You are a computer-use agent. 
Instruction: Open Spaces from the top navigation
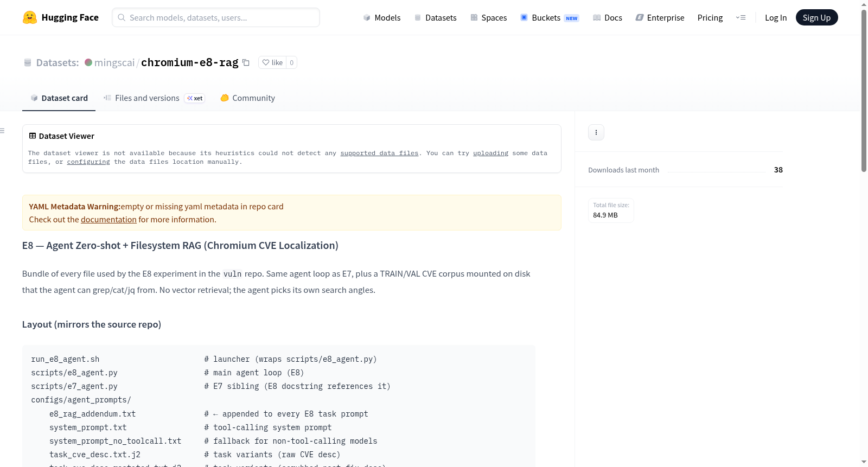click(488, 17)
